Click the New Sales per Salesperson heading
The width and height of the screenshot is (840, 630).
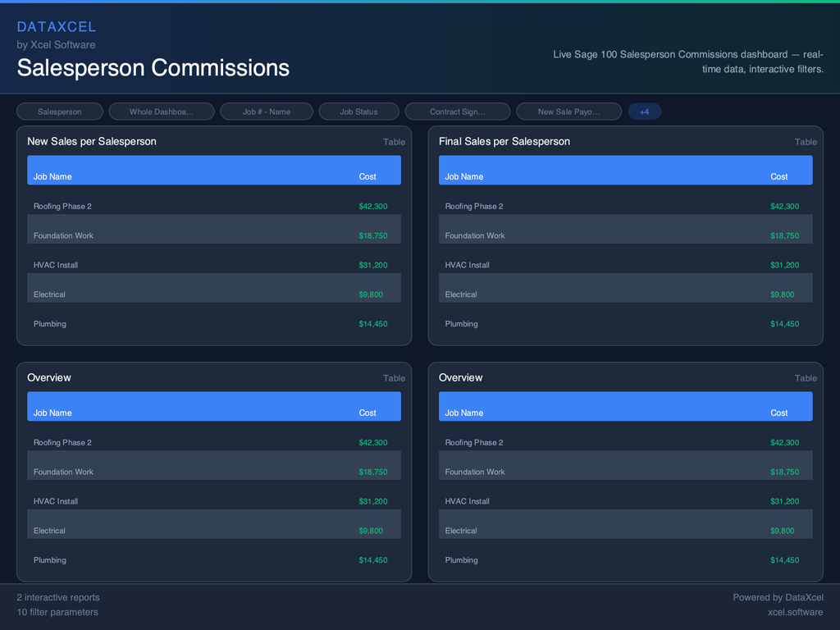tap(92, 141)
